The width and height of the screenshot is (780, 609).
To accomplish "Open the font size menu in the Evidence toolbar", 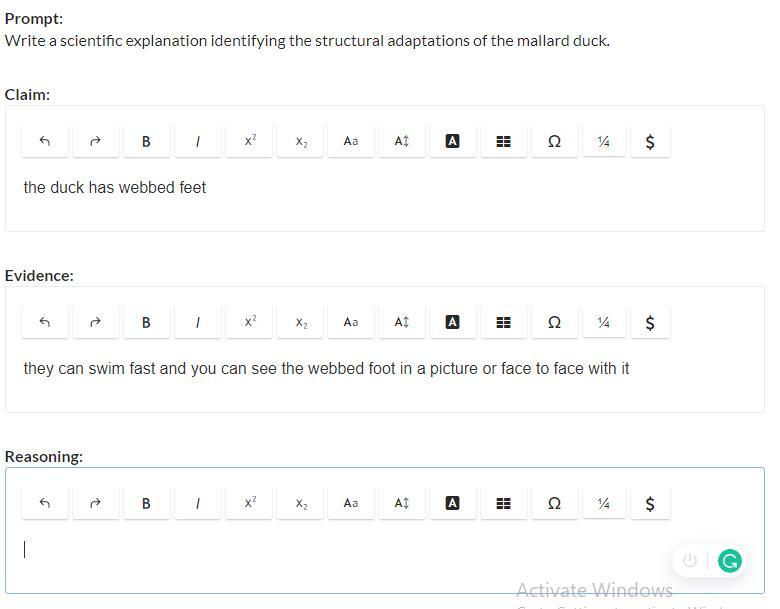I will (401, 322).
